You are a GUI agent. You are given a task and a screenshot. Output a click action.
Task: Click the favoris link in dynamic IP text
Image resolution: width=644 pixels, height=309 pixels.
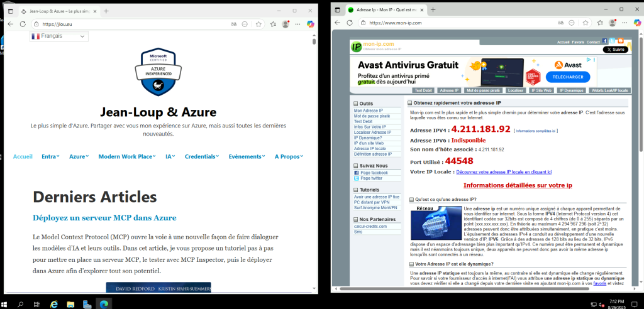click(x=599, y=283)
